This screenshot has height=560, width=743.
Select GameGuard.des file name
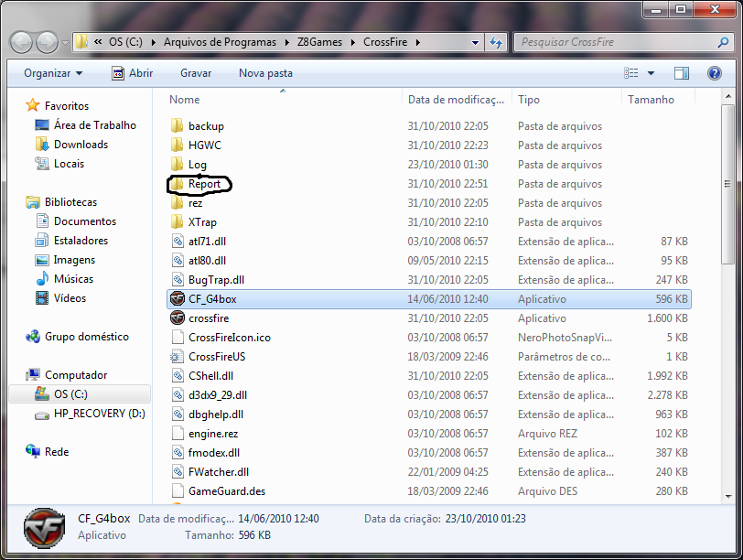tap(227, 491)
